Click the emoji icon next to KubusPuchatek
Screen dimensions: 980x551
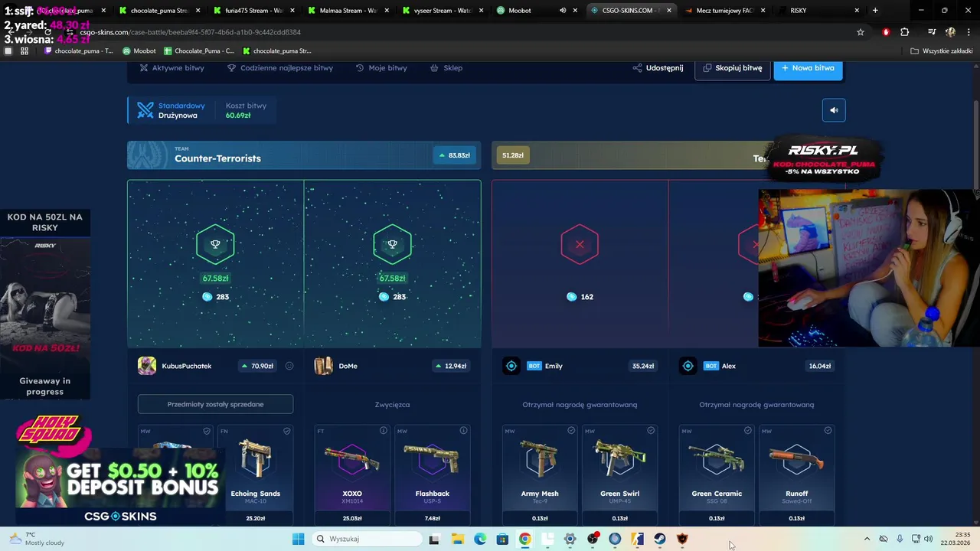[x=289, y=366]
